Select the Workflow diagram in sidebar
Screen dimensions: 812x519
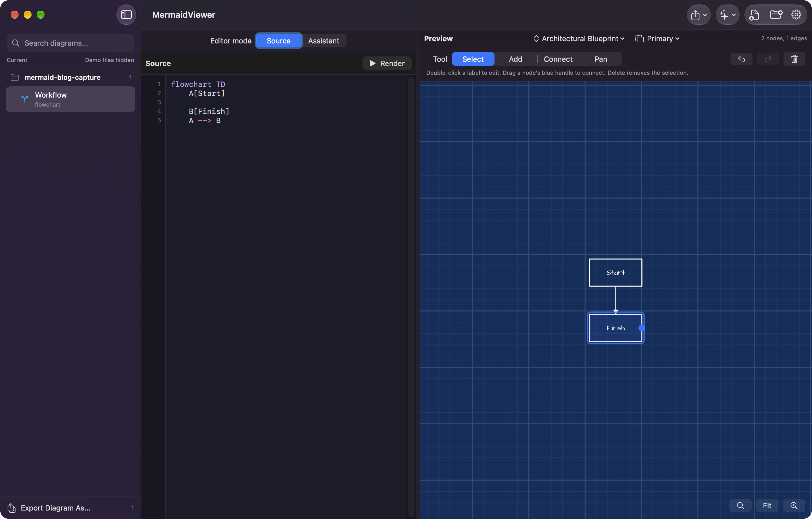[x=70, y=99]
